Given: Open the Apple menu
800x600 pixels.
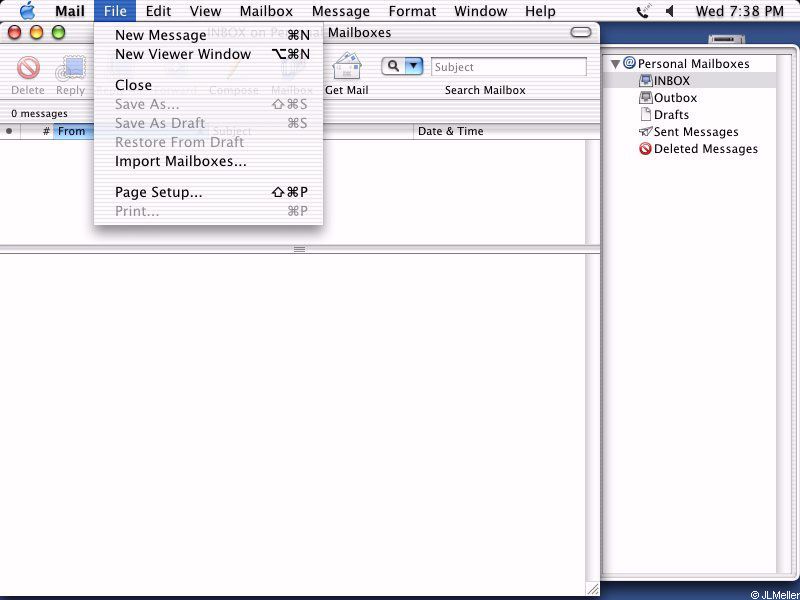Looking at the screenshot, I should 27,11.
